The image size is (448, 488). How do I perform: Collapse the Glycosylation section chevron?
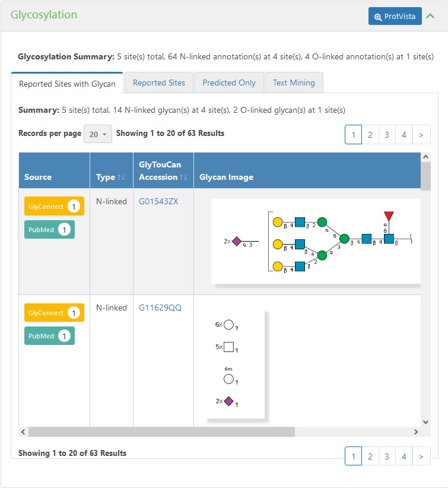click(430, 16)
